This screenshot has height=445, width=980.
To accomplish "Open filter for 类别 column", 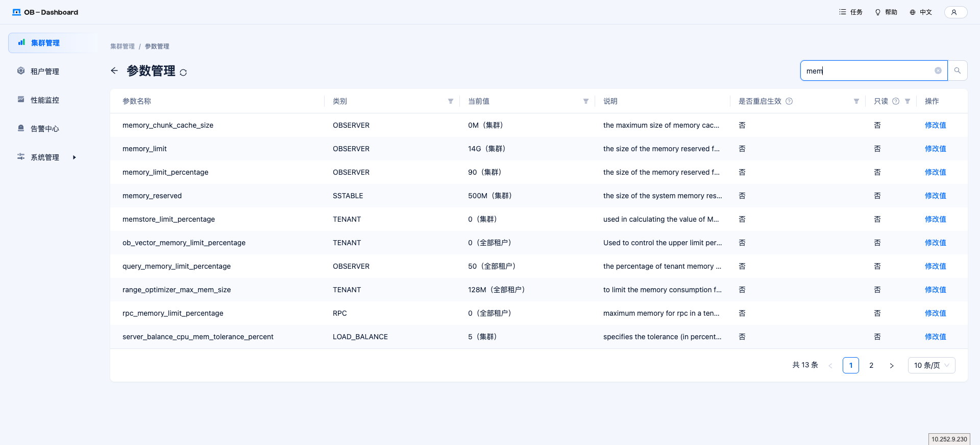I will (x=451, y=101).
